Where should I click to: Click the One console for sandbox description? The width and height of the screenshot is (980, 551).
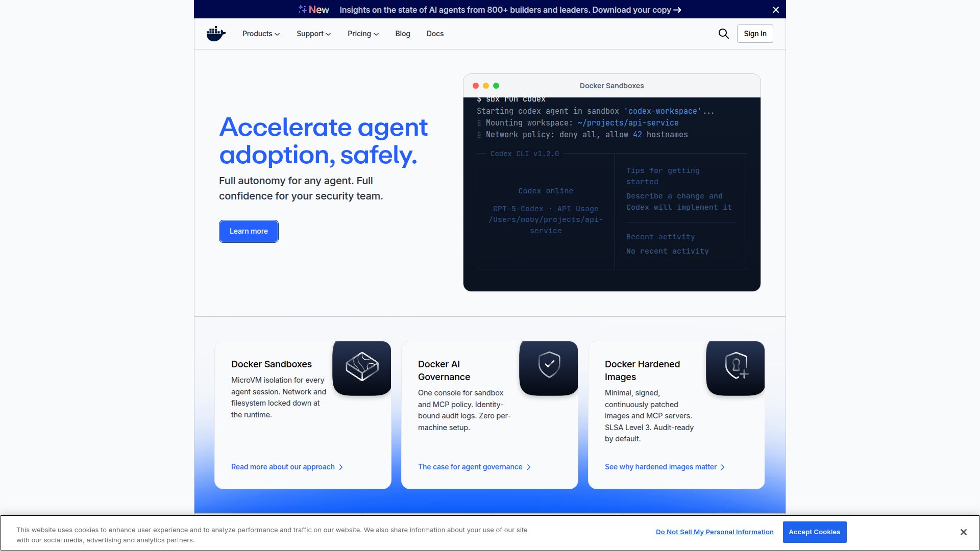[464, 410]
